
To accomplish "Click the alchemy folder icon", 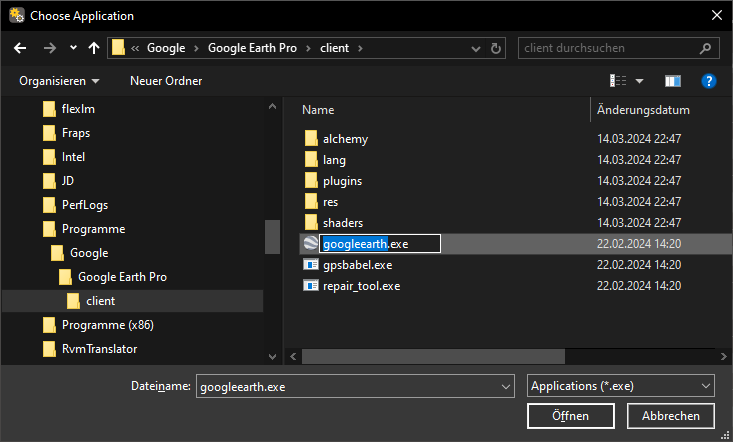I will [x=311, y=139].
